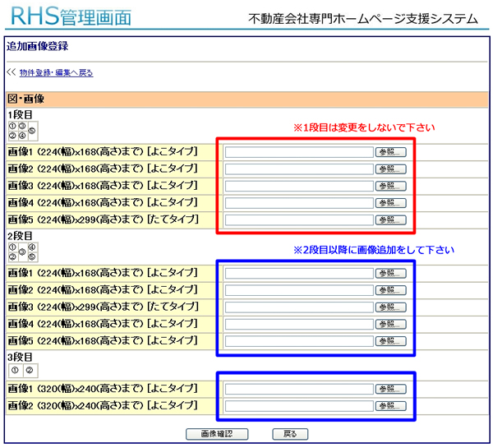
Task: Focus the file path field of 1段目 画像1
Action: [299, 152]
